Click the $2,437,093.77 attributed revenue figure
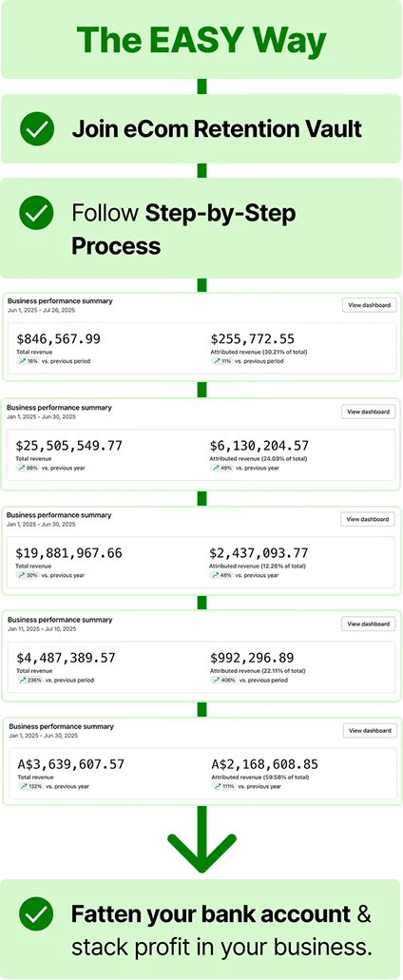This screenshot has height=980, width=403. [259, 553]
